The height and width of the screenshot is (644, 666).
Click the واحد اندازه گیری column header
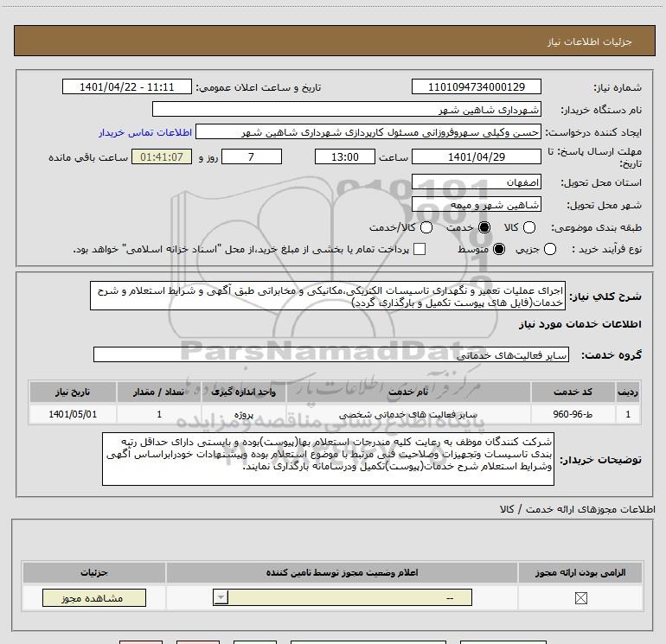click(243, 392)
